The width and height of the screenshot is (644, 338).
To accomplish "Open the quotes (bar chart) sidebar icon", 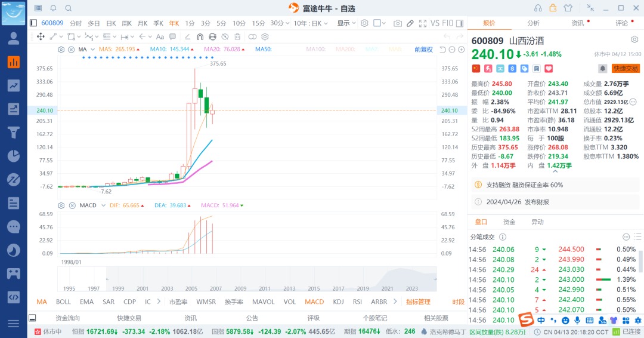I will [x=13, y=62].
